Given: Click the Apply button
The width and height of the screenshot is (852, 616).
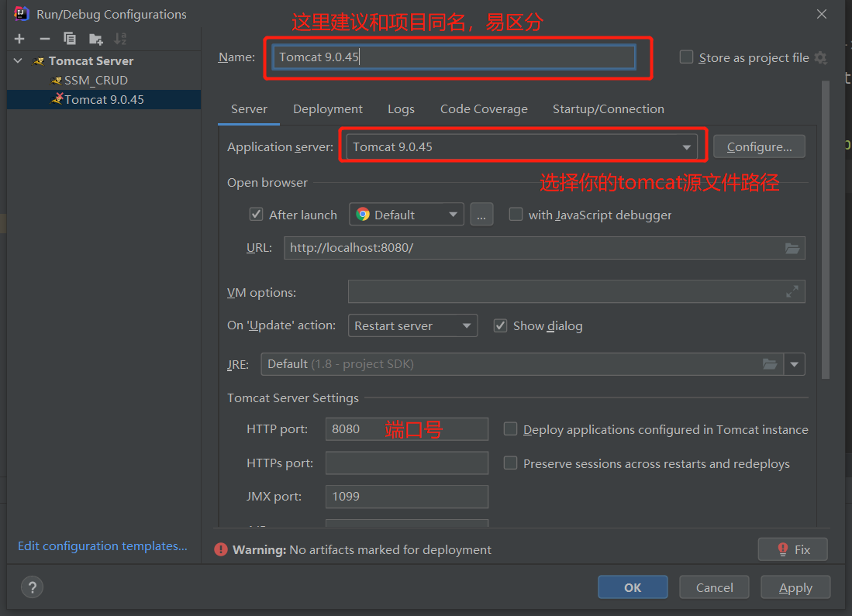Looking at the screenshot, I should tap(795, 587).
